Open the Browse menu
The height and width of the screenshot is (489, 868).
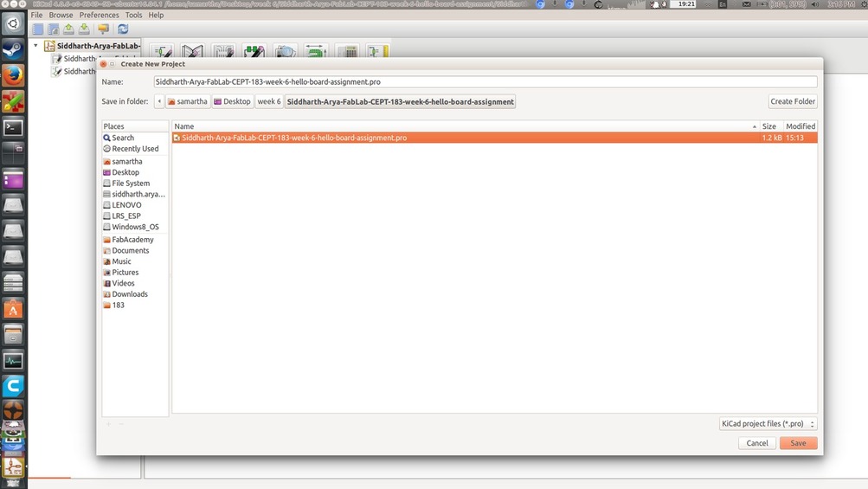pos(61,15)
